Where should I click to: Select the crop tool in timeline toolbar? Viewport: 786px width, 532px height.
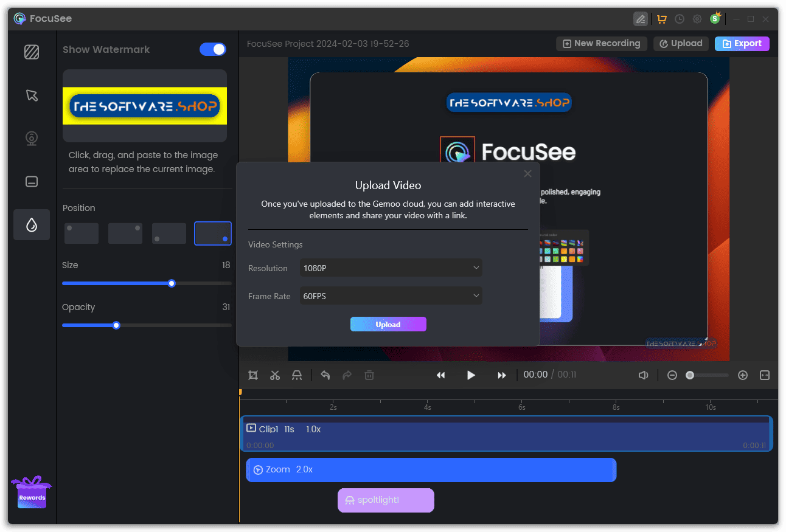point(253,375)
